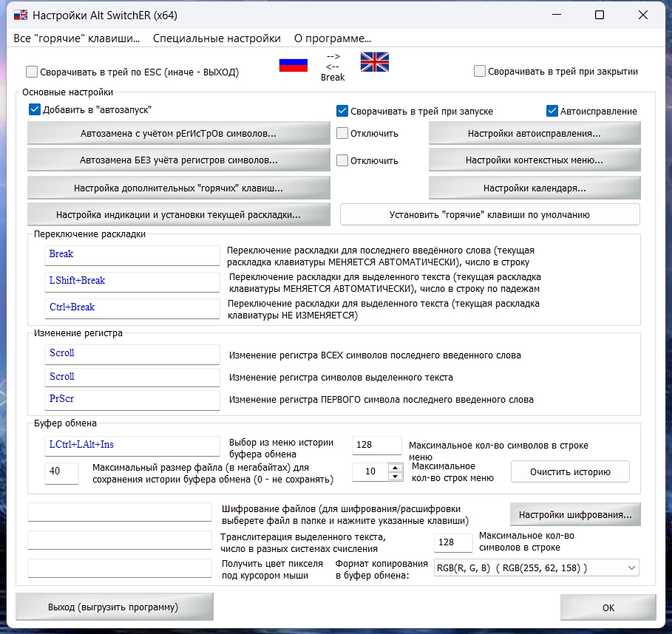Click the empty pixel color hotkey field
This screenshot has height=634, width=672.
120,568
